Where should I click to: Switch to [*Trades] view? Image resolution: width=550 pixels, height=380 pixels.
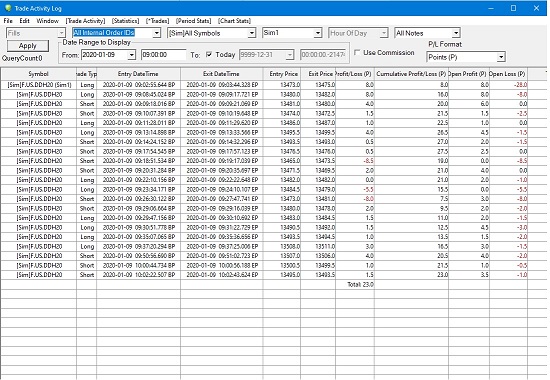click(157, 21)
